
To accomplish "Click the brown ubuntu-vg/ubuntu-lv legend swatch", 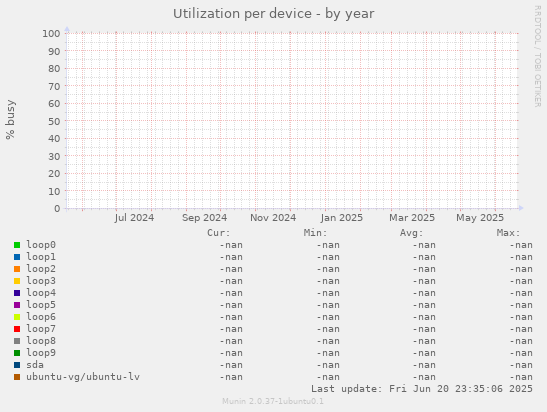I will tap(17, 377).
